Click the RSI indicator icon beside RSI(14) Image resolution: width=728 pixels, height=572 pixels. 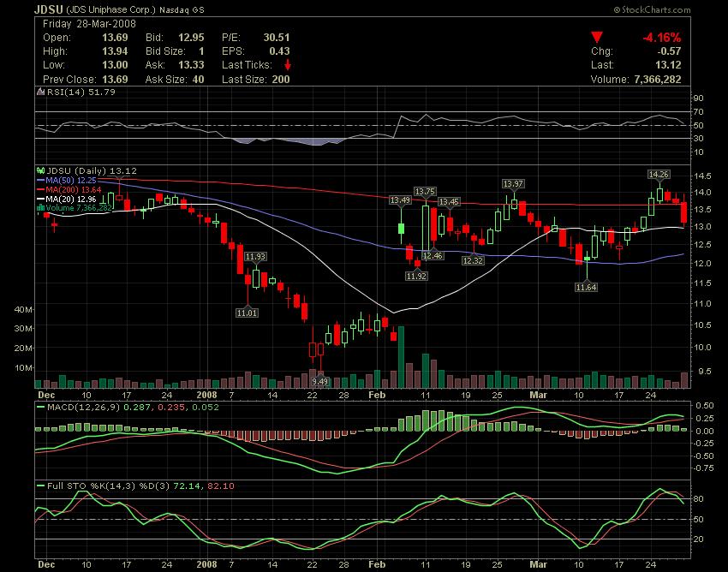pyautogui.click(x=41, y=92)
